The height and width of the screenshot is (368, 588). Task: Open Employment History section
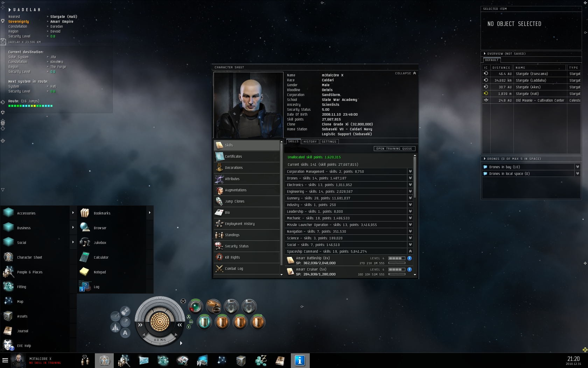[247, 224]
